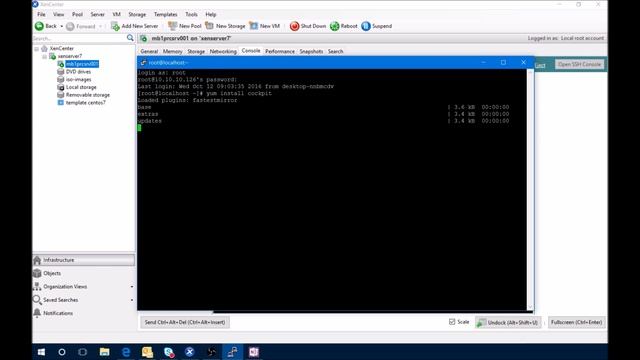640x360 pixels.
Task: Switch to the Snapshots tab
Action: pos(311,51)
